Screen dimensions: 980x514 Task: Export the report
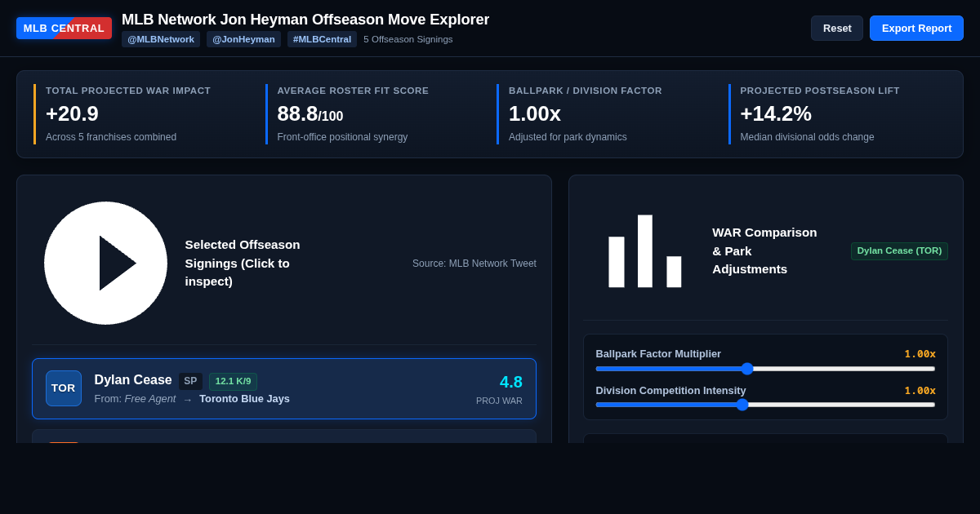pos(916,28)
